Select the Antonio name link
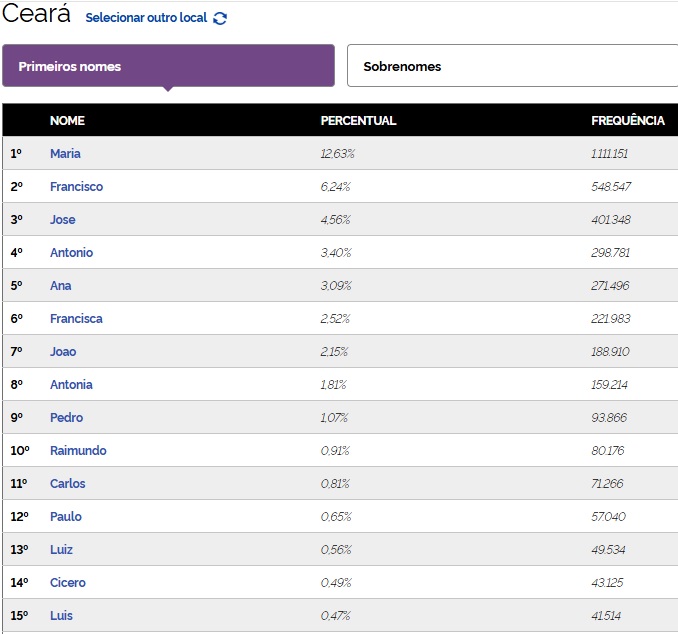The image size is (678, 634). point(71,253)
